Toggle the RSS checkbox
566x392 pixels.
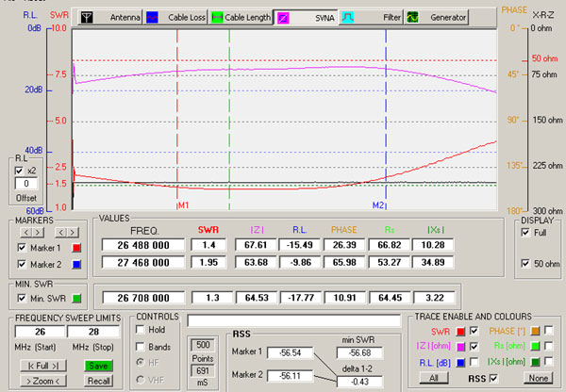(x=493, y=378)
